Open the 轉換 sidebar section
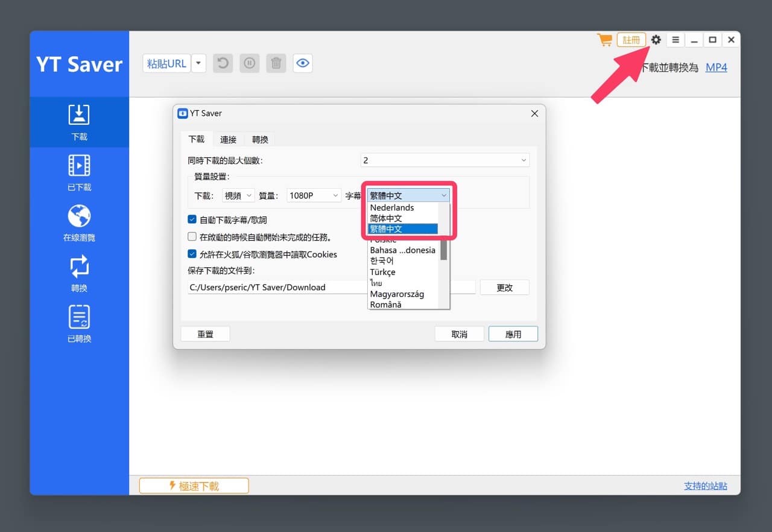The image size is (772, 532). (79, 274)
